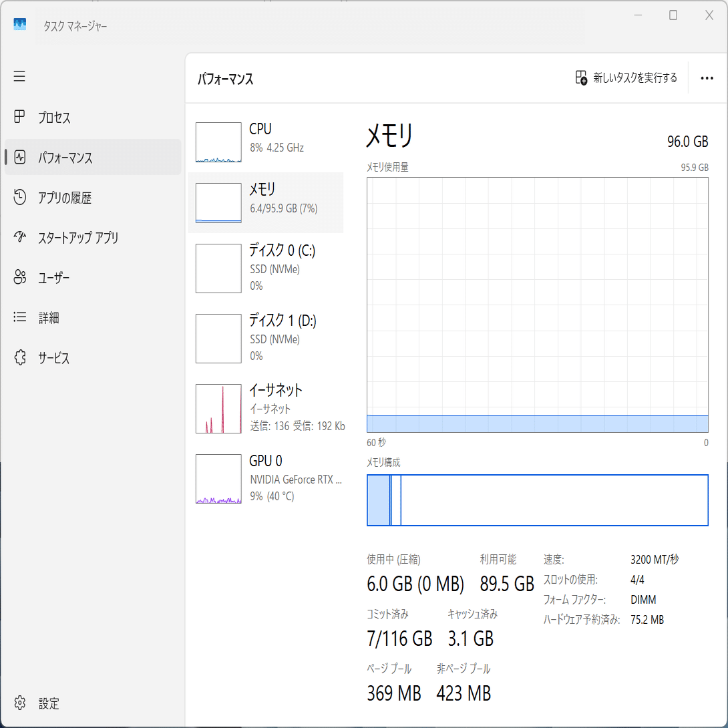Open the プロセス (Processes) page icon
Screen dimensions: 728x728
pyautogui.click(x=19, y=117)
